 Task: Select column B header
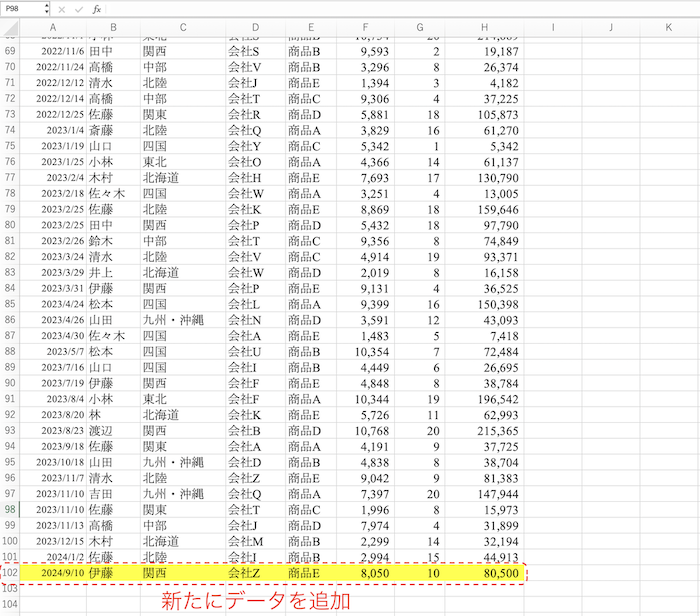click(x=113, y=28)
